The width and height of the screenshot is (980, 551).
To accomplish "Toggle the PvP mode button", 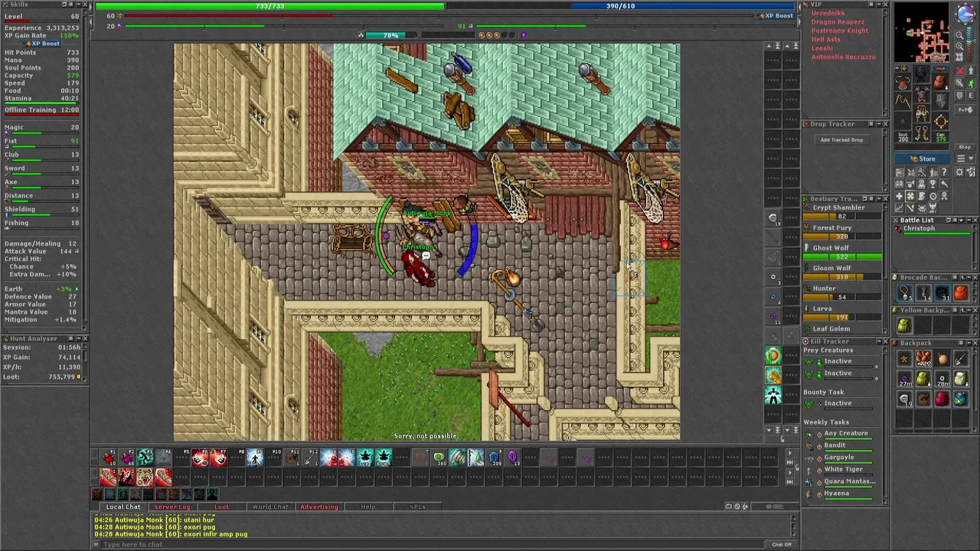I will (965, 109).
